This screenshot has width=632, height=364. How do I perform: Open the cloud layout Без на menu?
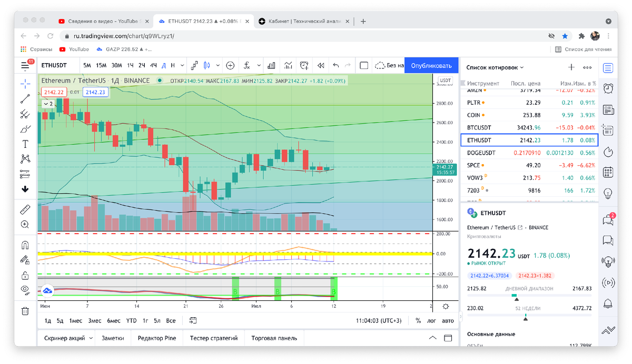click(389, 66)
